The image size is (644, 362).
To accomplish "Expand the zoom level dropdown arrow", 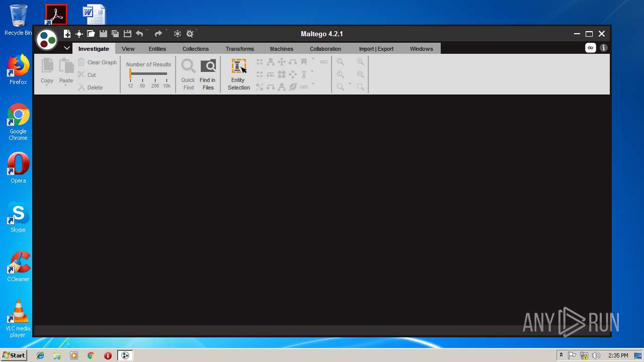I will pos(350,84).
